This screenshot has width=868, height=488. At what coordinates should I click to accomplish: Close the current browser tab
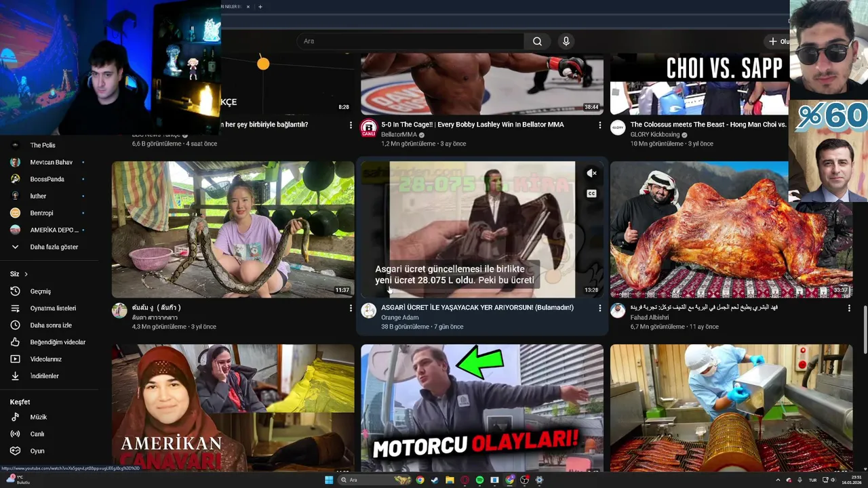(x=248, y=7)
